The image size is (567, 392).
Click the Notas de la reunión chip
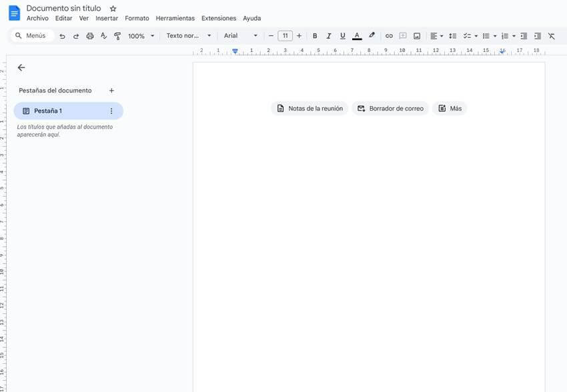[x=310, y=108]
